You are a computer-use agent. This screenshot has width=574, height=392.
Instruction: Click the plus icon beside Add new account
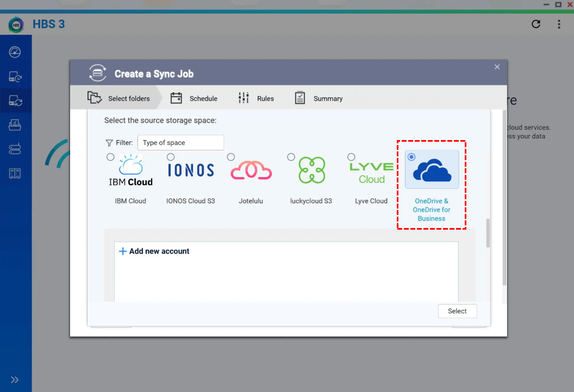[123, 251]
